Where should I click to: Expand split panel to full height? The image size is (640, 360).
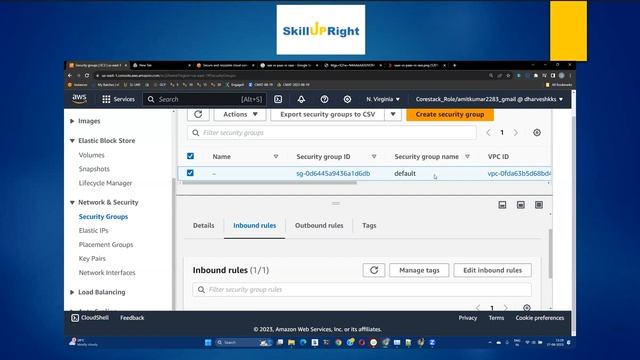[x=539, y=205]
